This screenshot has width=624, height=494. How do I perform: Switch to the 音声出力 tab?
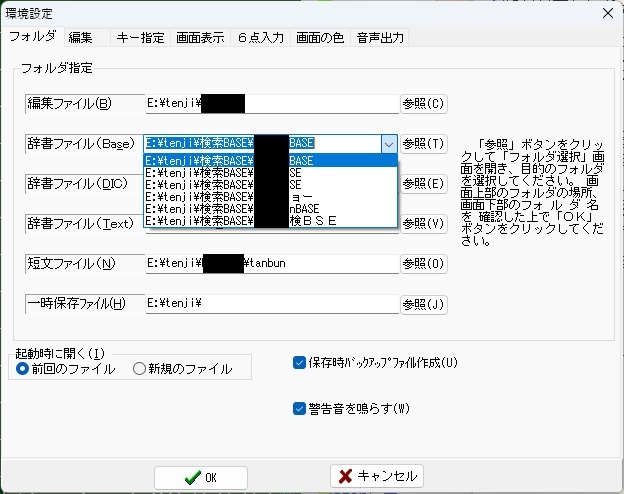click(380, 38)
